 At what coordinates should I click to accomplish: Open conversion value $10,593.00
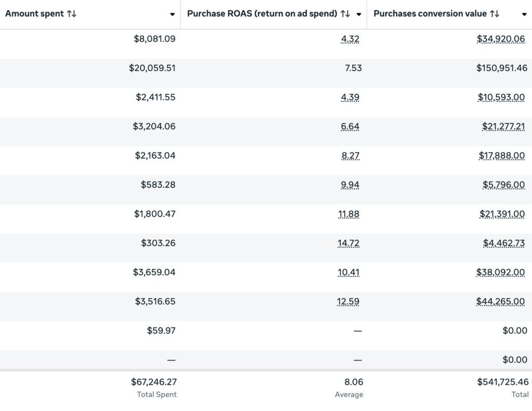501,97
